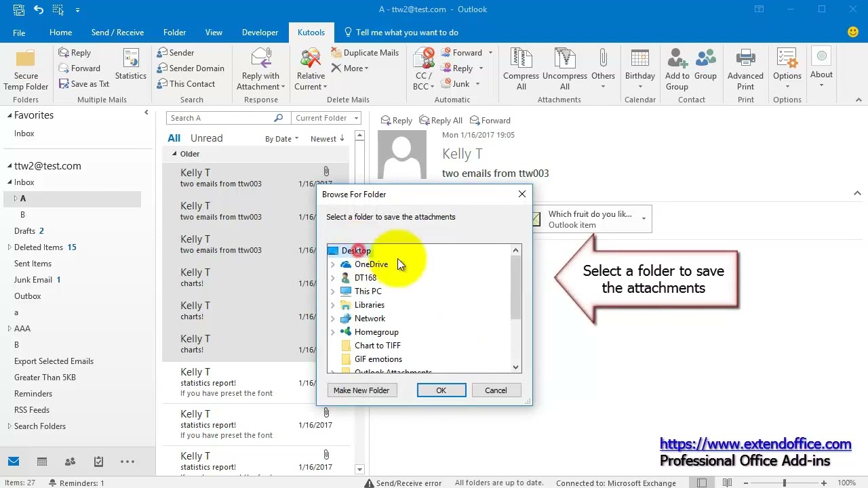Screen dimensions: 868x488
Task: Click the Group contact icon
Action: pos(705,66)
